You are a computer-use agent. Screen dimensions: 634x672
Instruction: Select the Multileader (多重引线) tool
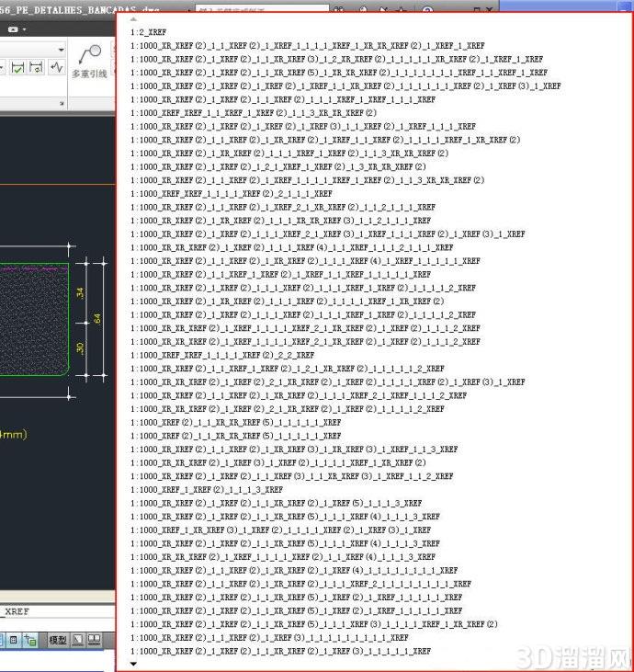click(89, 62)
